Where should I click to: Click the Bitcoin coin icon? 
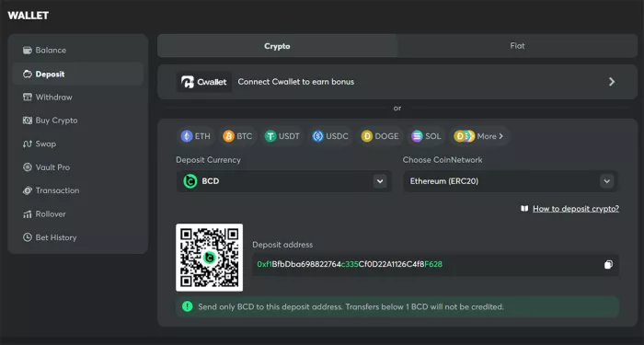tap(229, 136)
